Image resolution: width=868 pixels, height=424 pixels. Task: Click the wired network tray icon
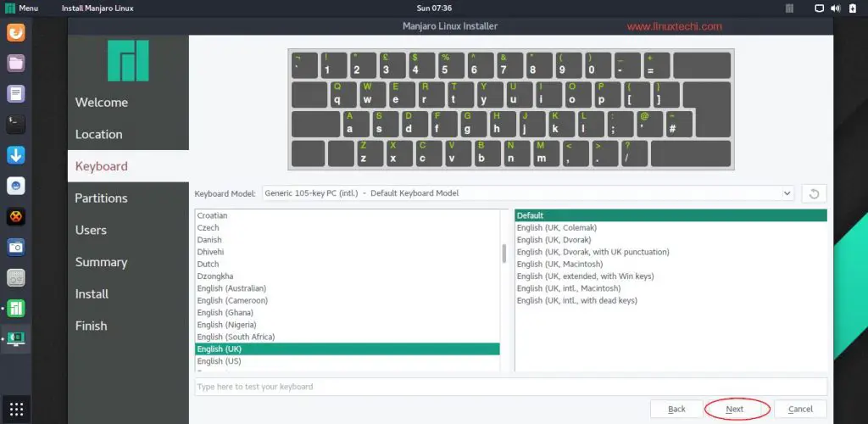[x=820, y=8]
